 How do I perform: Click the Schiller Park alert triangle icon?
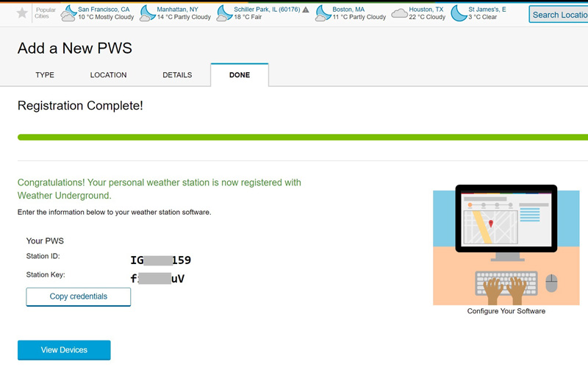click(306, 10)
